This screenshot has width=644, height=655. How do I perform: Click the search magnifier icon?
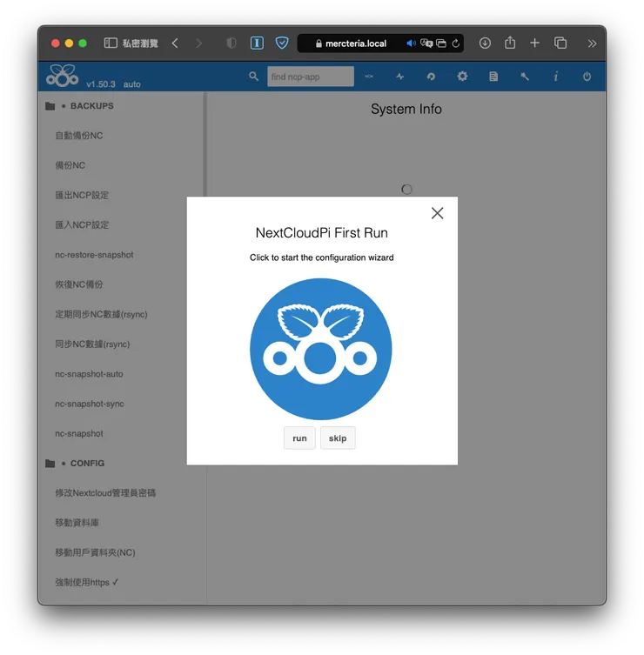click(253, 77)
